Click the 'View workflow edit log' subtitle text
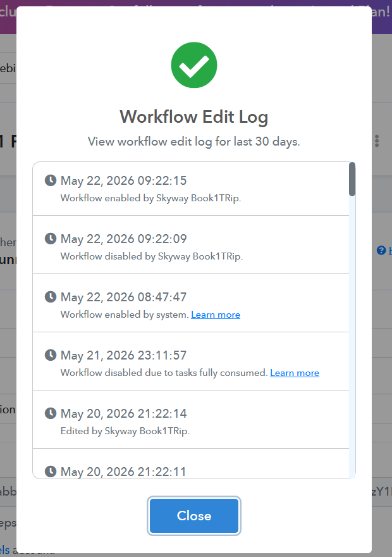The image size is (392, 557). tap(194, 142)
